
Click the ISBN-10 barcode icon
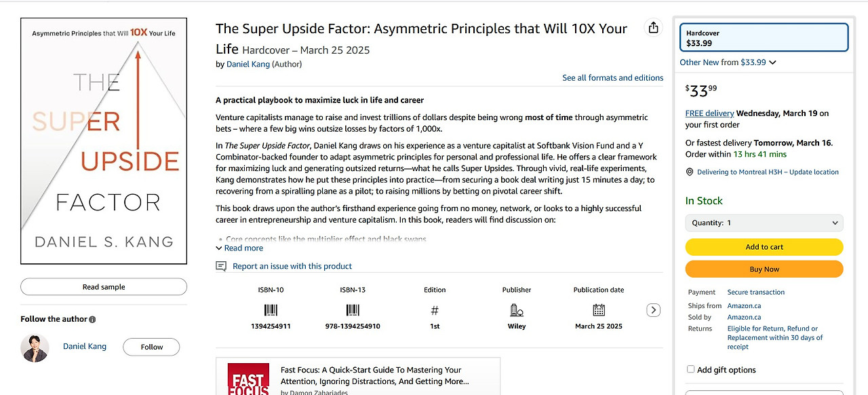pyautogui.click(x=271, y=310)
